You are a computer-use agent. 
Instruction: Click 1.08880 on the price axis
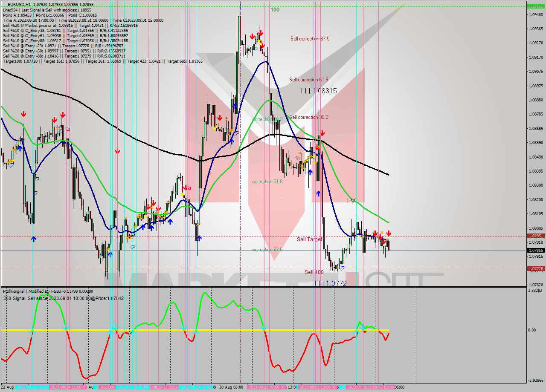[x=536, y=100]
